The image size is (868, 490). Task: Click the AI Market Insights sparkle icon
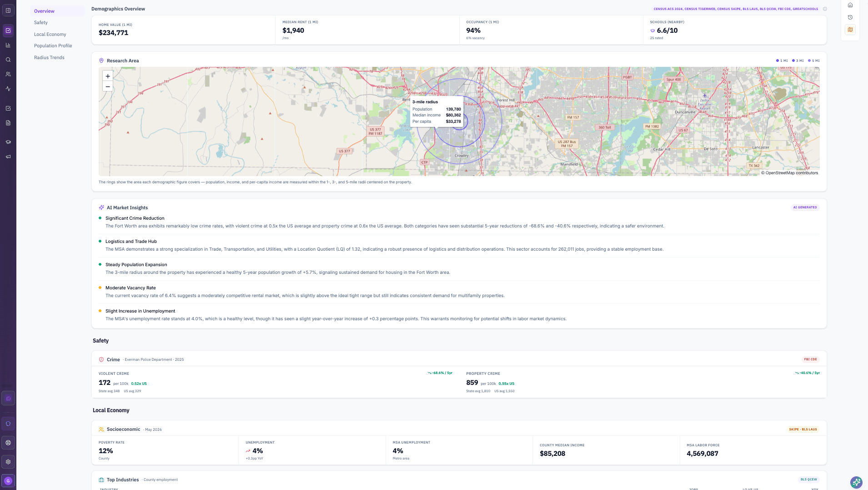pyautogui.click(x=101, y=207)
